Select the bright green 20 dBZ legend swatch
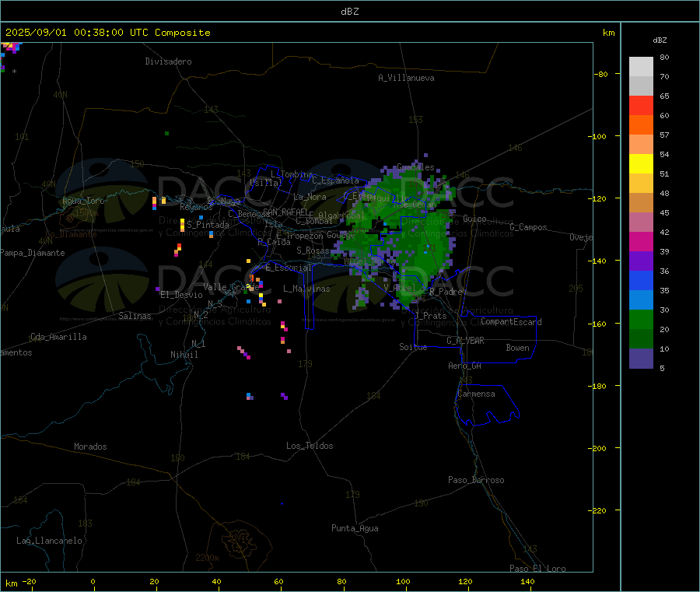The width and height of the screenshot is (700, 592). pos(641,319)
